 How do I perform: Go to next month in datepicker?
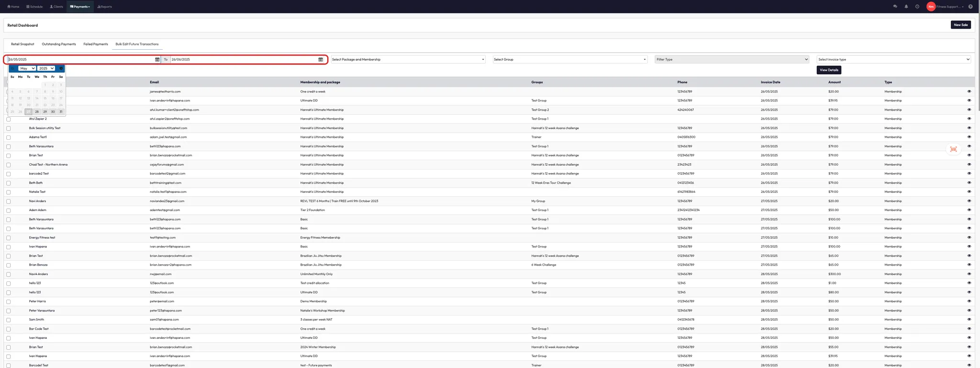(61, 68)
